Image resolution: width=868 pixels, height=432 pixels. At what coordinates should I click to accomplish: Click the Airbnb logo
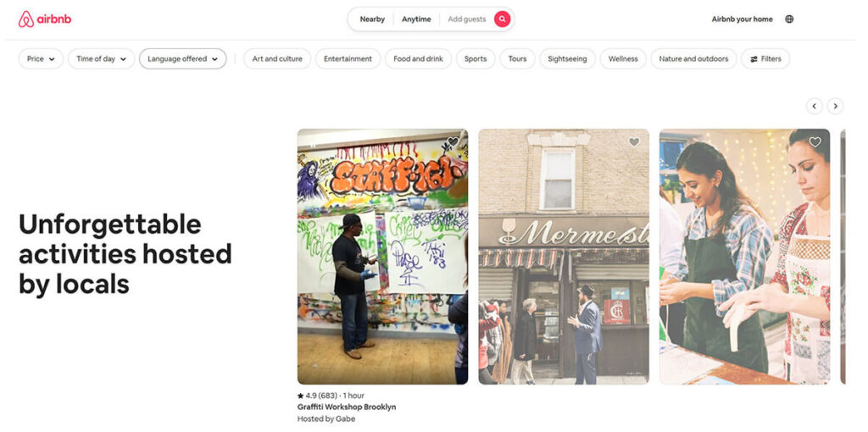[45, 19]
